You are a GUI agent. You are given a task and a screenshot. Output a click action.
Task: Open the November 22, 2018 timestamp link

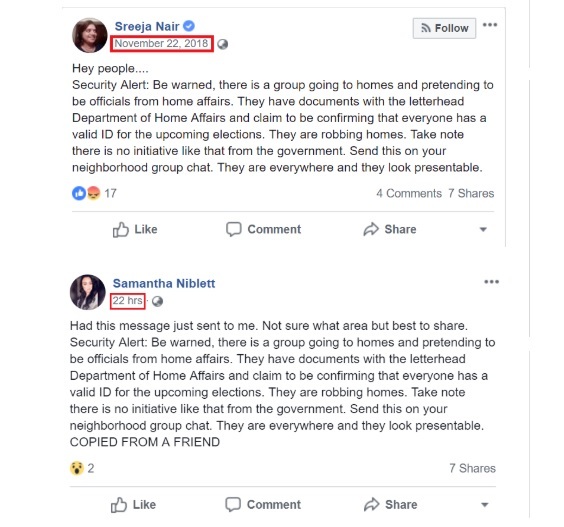(x=162, y=44)
